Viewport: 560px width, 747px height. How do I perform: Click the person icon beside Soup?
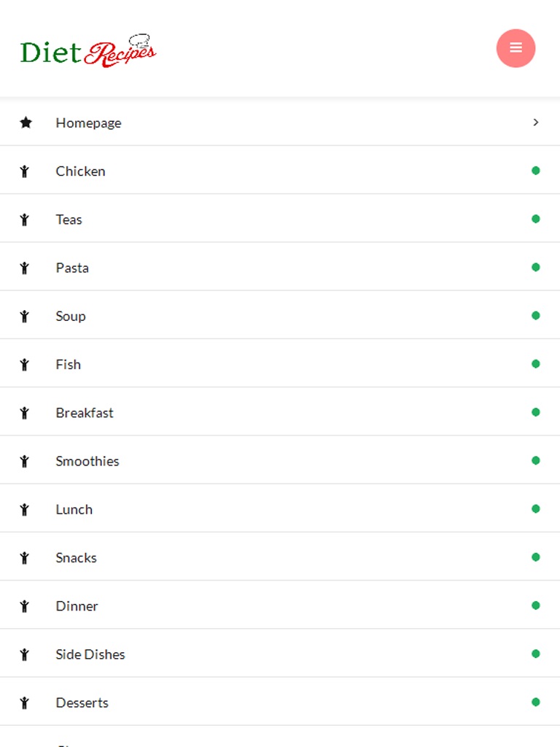25,316
